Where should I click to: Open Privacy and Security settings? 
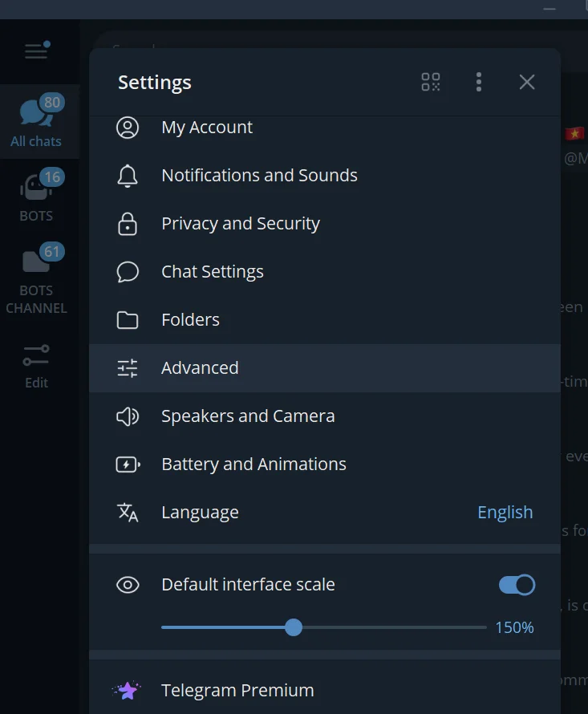pos(325,224)
